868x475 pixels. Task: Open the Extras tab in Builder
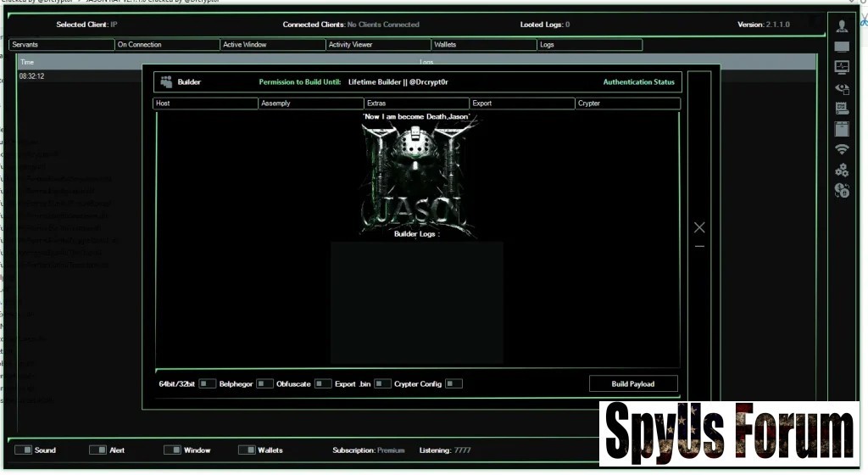(x=416, y=103)
